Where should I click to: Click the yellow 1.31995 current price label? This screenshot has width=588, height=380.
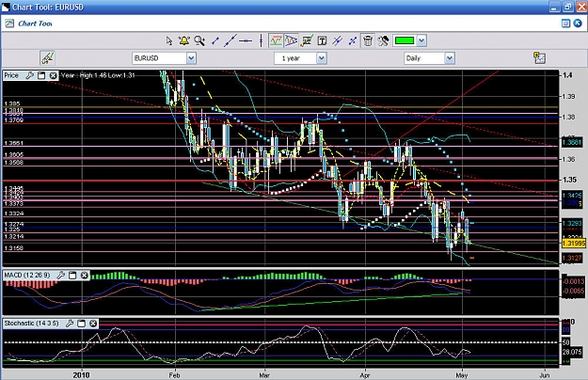tap(574, 244)
